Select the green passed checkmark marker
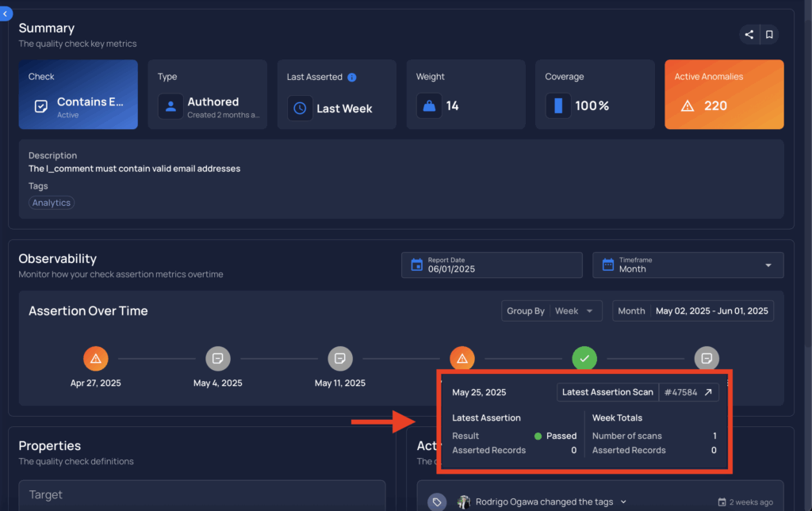This screenshot has height=511, width=812. pyautogui.click(x=584, y=358)
